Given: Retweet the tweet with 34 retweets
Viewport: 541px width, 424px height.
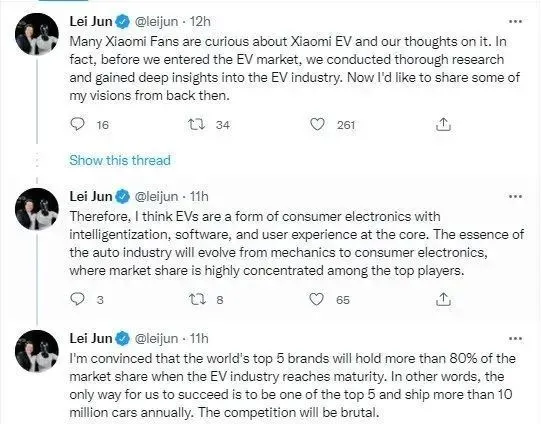Looking at the screenshot, I should (197, 124).
